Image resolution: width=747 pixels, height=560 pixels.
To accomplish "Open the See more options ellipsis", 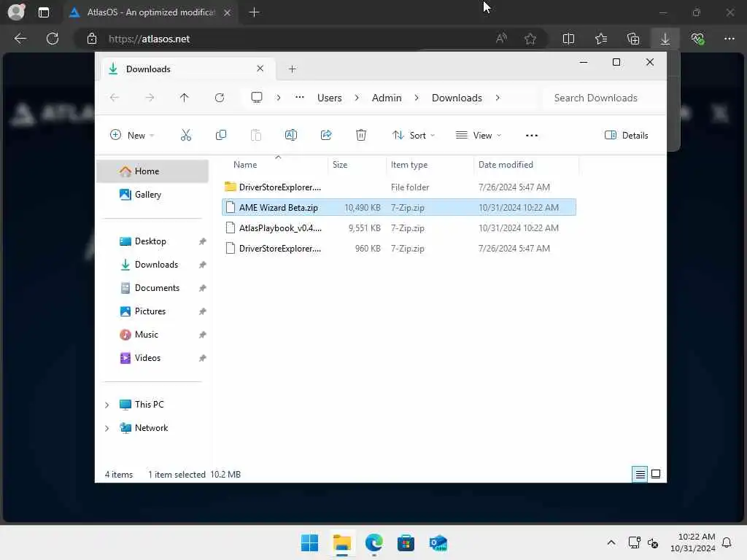I will 532,136.
